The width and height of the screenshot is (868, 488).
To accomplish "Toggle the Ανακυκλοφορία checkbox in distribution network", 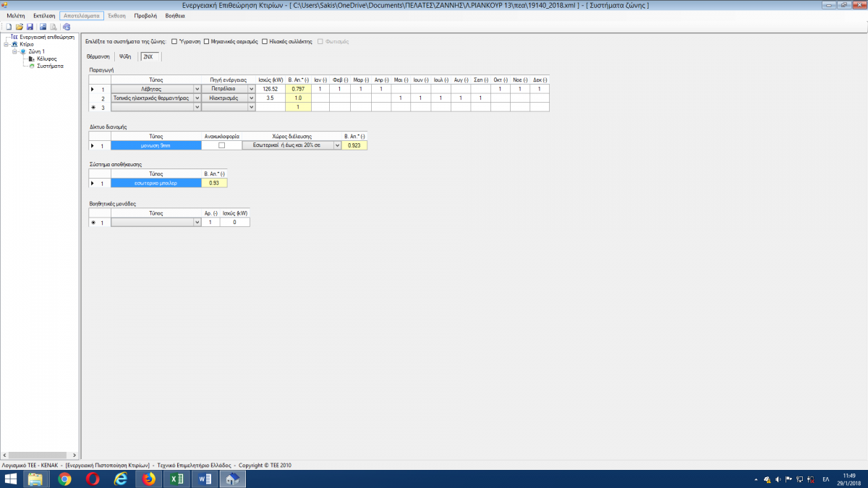I will coord(221,145).
